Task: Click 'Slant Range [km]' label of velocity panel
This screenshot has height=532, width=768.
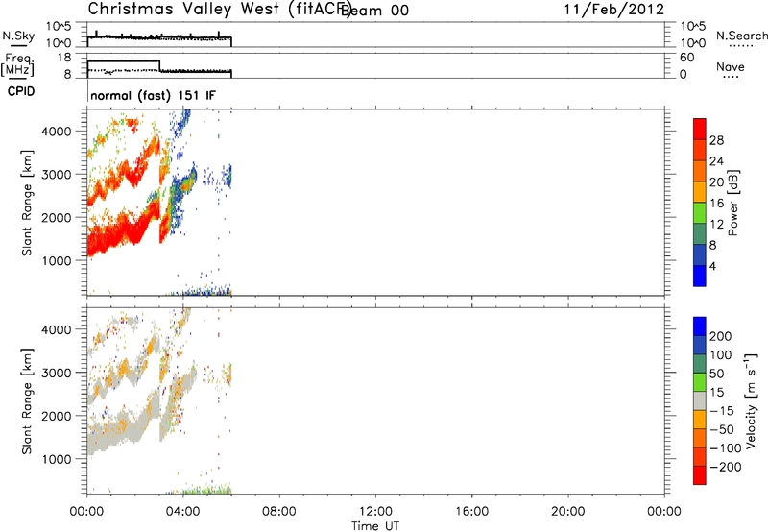Action: (27, 401)
